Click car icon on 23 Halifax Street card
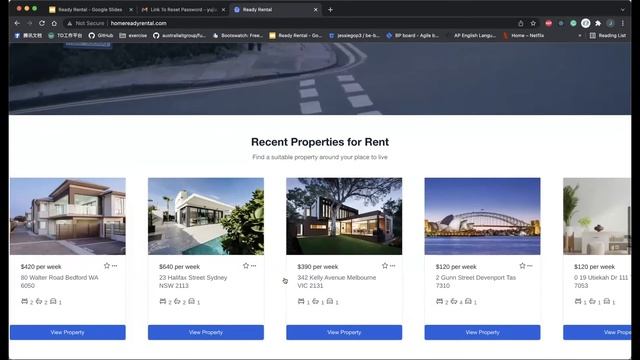 pos(191,301)
